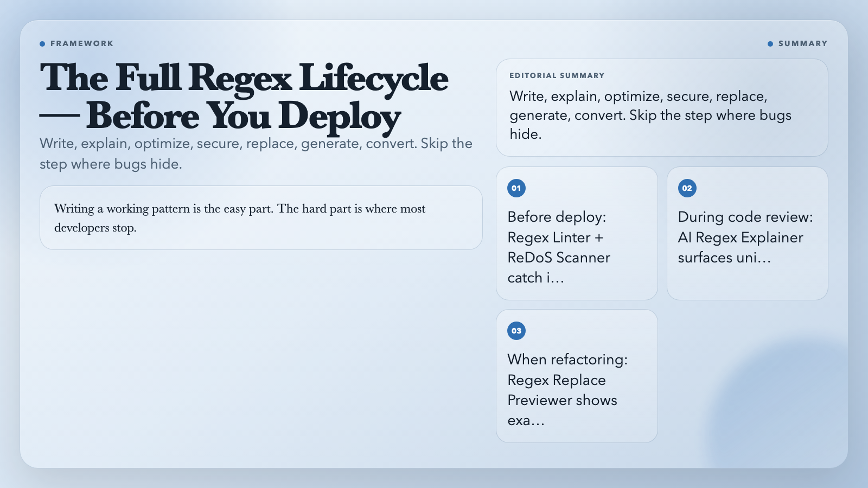Click the subtitle under the main headline
Image resolution: width=868 pixels, height=488 pixels.
tap(256, 153)
